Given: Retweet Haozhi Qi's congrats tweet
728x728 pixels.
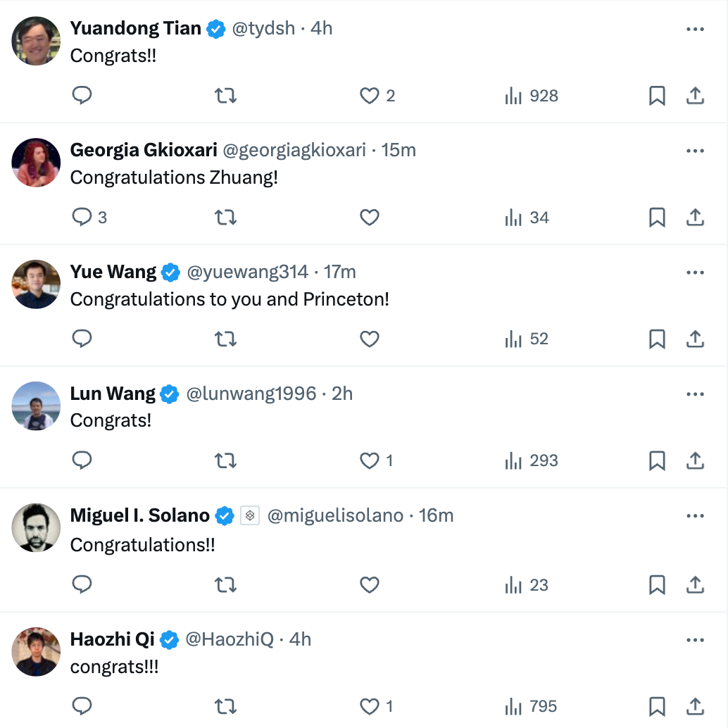Looking at the screenshot, I should coord(225,706).
